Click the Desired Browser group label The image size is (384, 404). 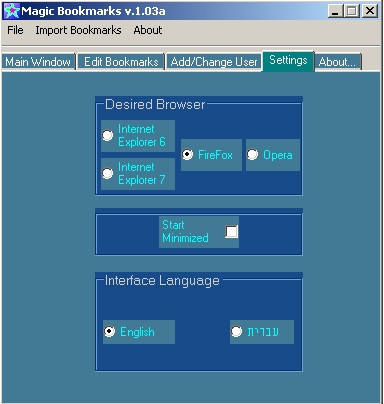click(155, 104)
